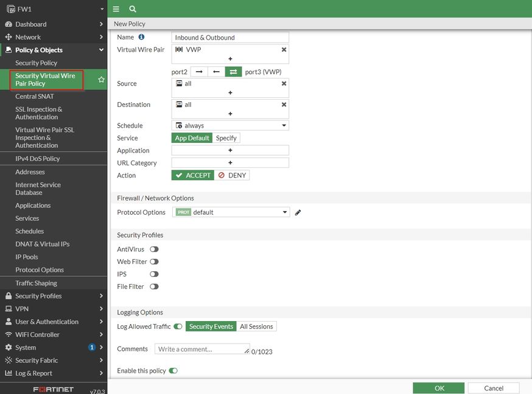Remove VWP from Virtual Wire Pair field
Screen dimensions: 532x394
(284, 49)
